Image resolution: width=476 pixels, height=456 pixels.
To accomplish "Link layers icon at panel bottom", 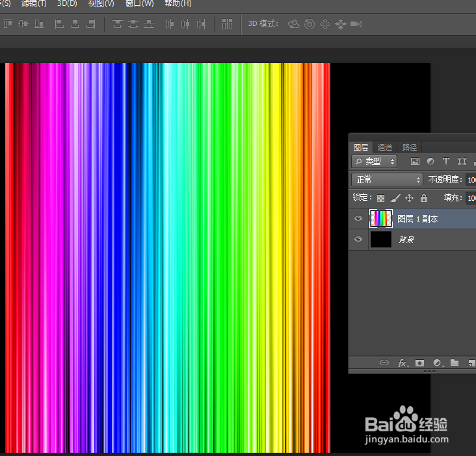I will [x=384, y=362].
